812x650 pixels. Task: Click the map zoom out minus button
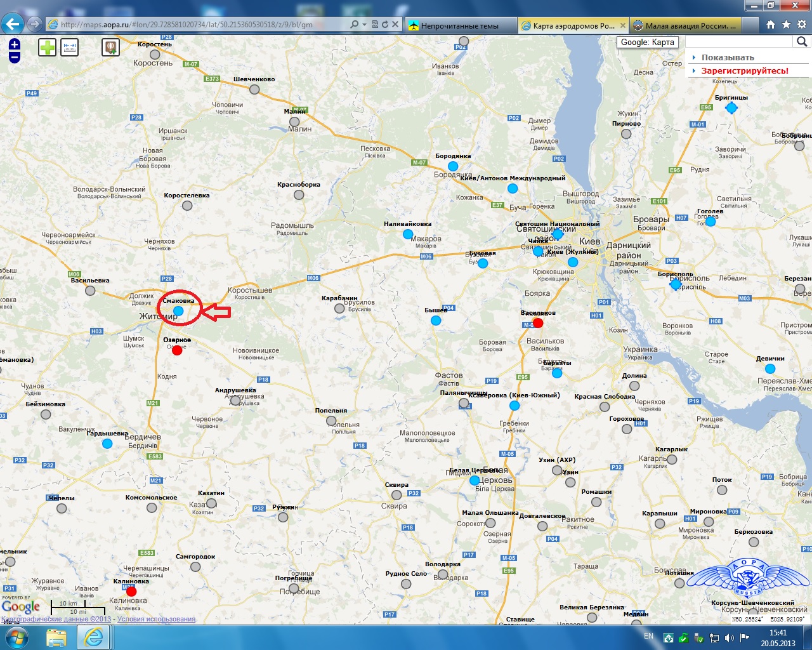click(x=15, y=57)
